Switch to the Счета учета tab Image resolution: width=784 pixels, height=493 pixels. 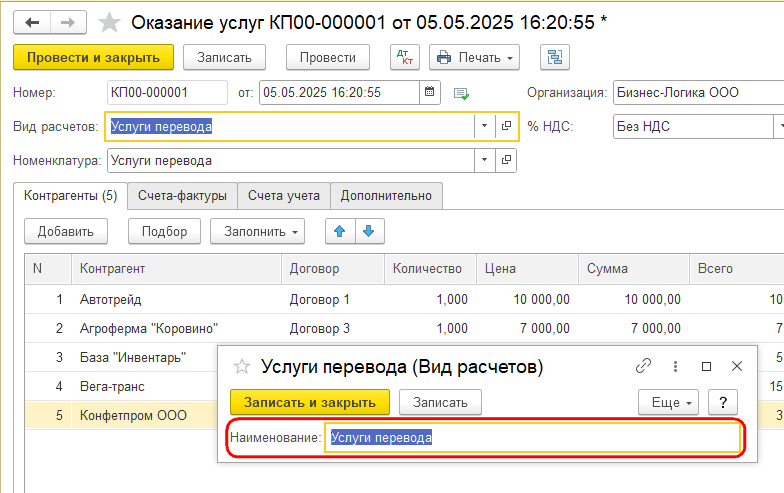[284, 196]
